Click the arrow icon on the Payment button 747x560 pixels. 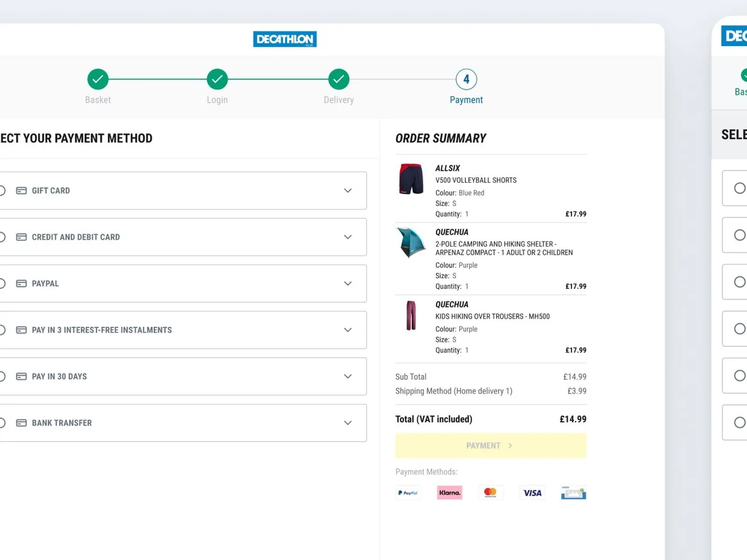pos(510,446)
